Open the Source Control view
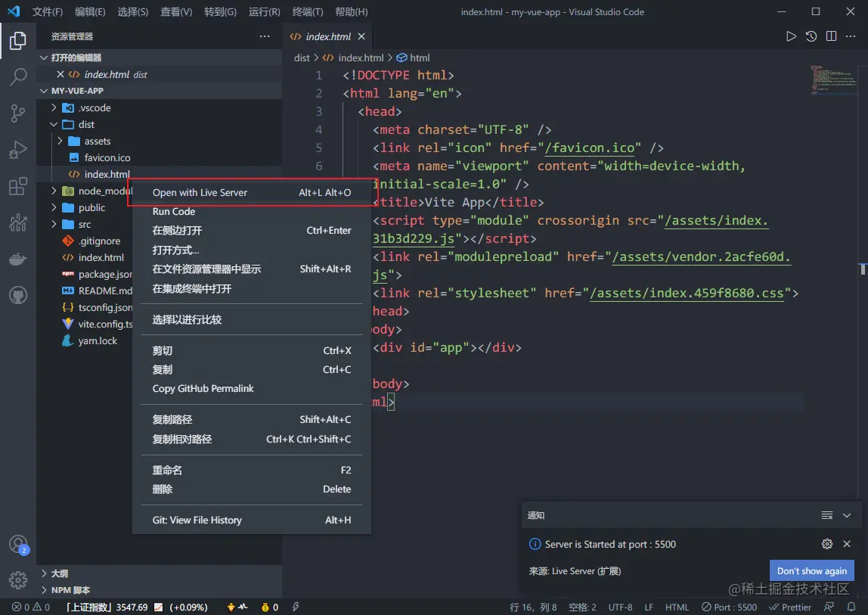 click(17, 113)
